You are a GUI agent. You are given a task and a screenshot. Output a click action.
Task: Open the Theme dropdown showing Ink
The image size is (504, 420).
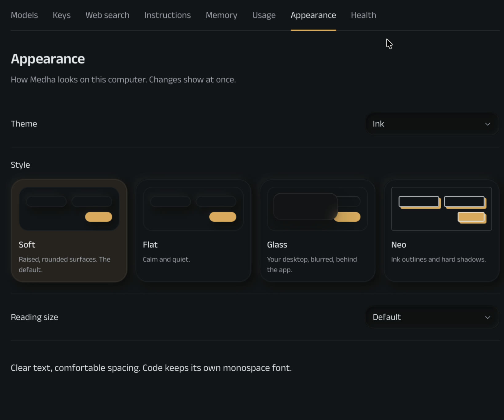coord(432,124)
